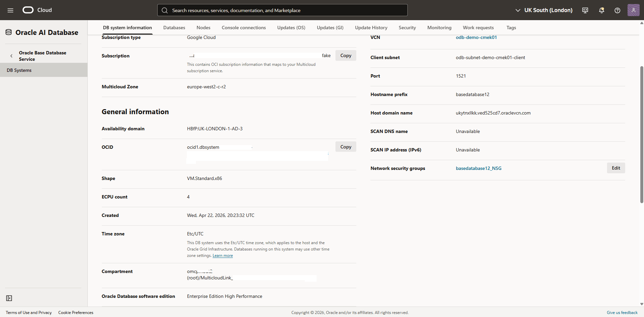The height and width of the screenshot is (317, 644).
Task: Select the VM.Standard.x86 shape value
Action: pyautogui.click(x=204, y=178)
